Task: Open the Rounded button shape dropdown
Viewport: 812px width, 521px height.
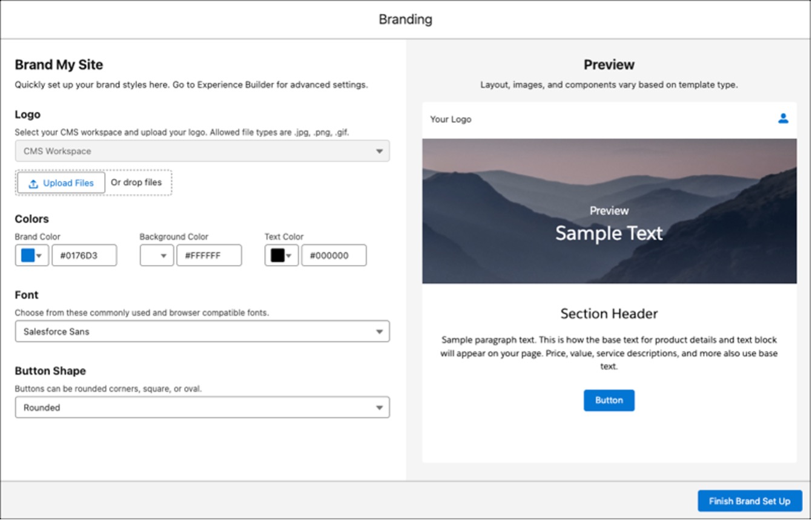Action: 202,408
